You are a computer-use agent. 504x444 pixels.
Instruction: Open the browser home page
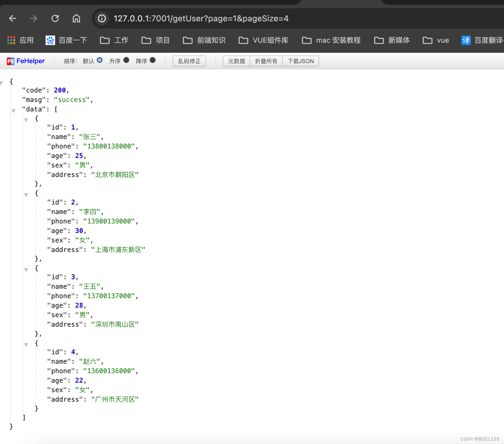coord(76,18)
